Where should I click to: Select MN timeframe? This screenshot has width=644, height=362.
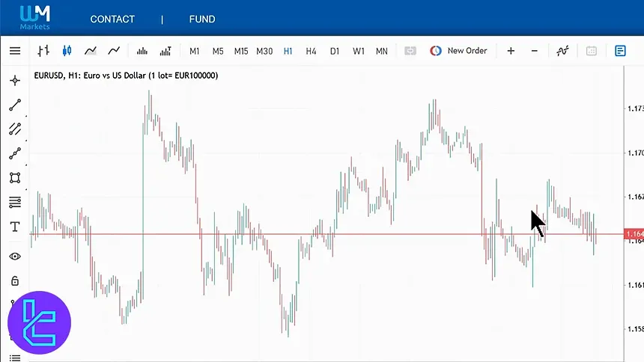pyautogui.click(x=382, y=52)
